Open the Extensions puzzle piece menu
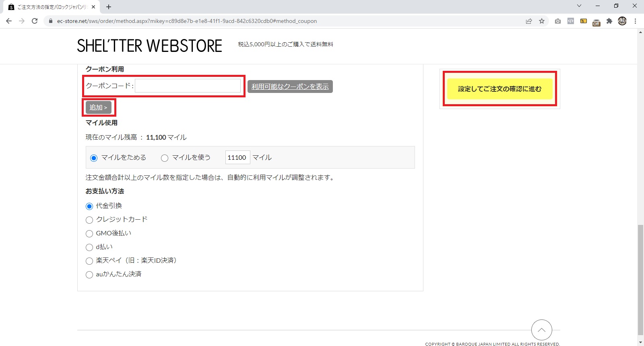Viewport: 644px width, 346px height. (609, 21)
